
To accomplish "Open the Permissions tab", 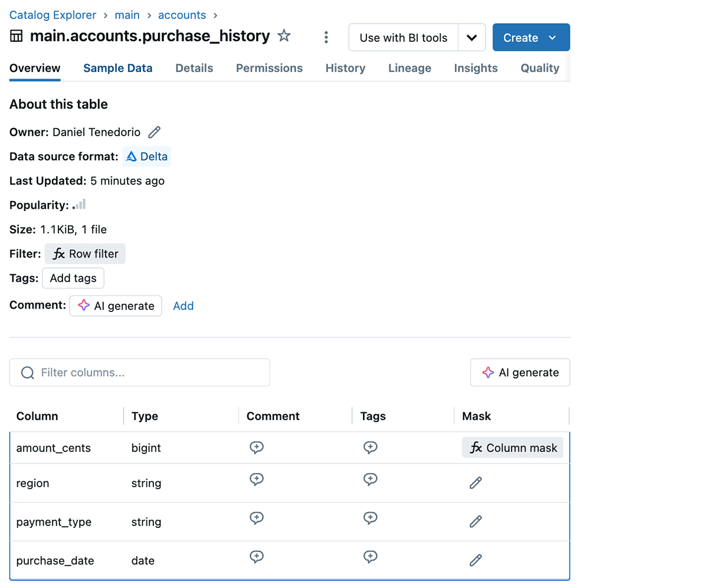I will 269,68.
